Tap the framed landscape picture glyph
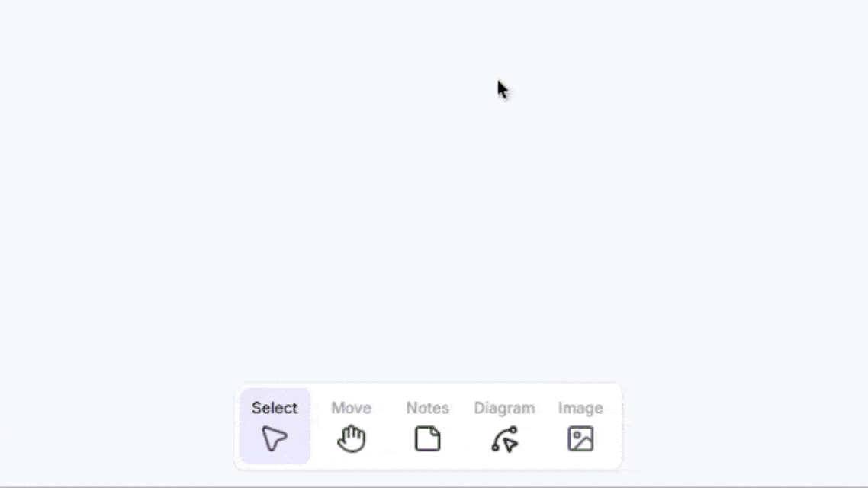The height and width of the screenshot is (488, 868). click(x=580, y=438)
